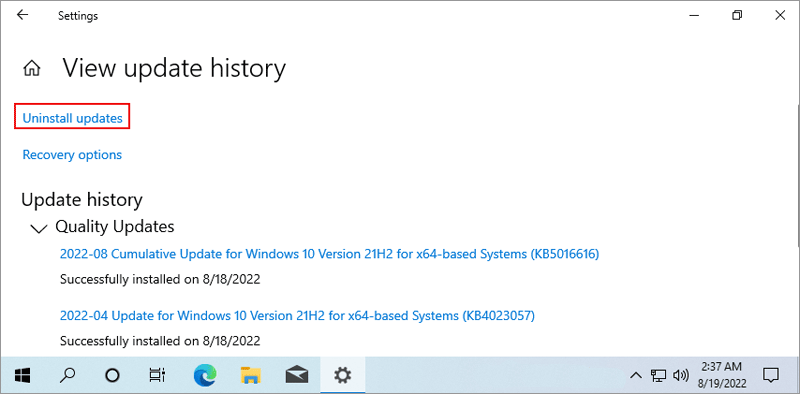Close the Settings window
The width and height of the screenshot is (800, 394).
tap(780, 15)
